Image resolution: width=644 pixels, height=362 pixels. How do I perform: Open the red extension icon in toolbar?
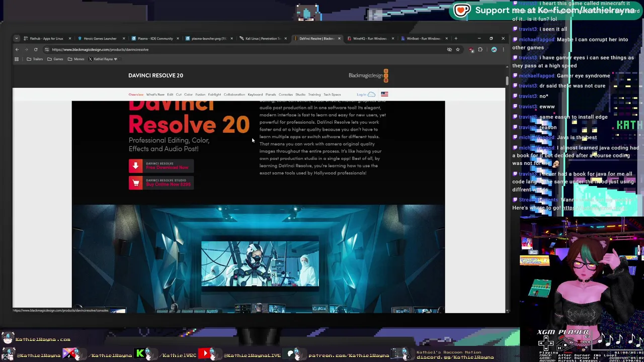(471, 49)
